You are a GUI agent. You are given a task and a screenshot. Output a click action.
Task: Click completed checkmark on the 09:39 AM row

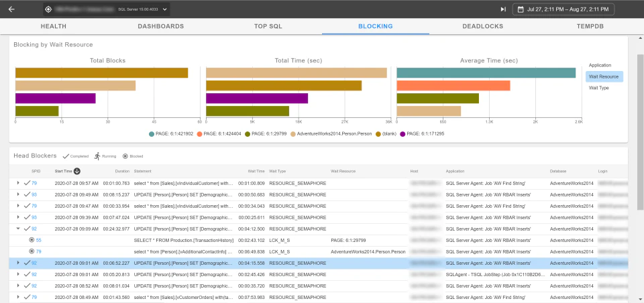pyautogui.click(x=27, y=217)
